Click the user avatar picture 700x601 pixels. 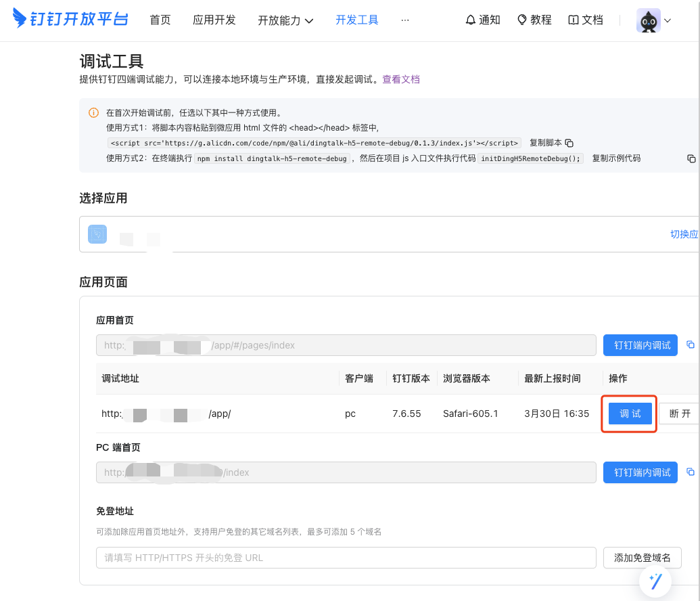(648, 20)
